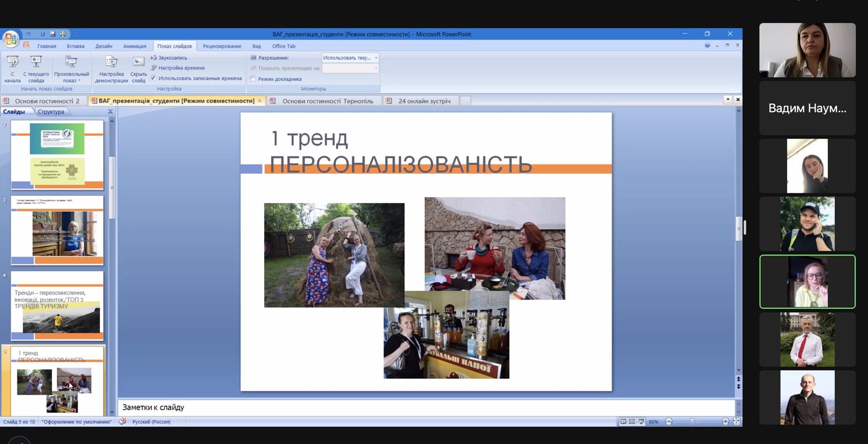
Task: Switch to Slide Sorter view icon
Action: click(632, 421)
